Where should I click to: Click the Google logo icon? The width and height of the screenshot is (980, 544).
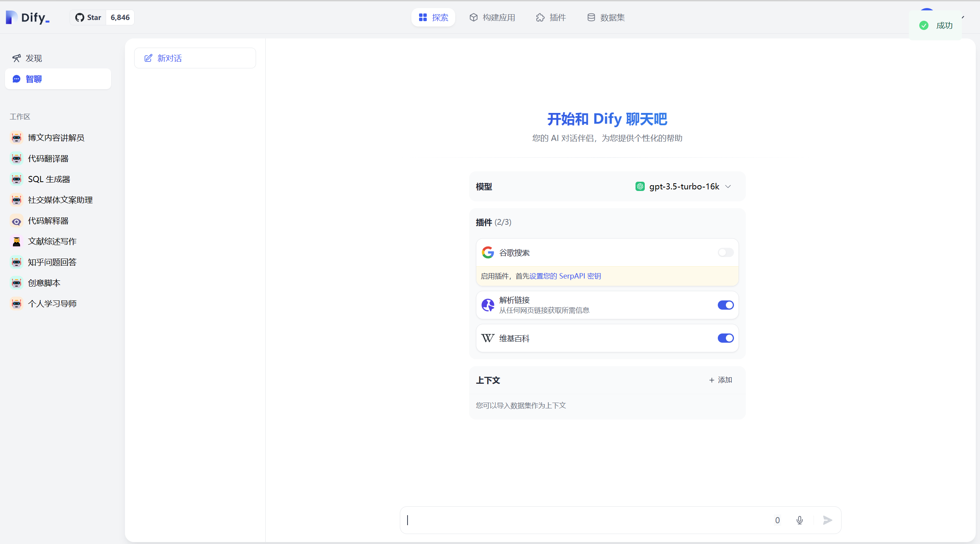tap(488, 252)
